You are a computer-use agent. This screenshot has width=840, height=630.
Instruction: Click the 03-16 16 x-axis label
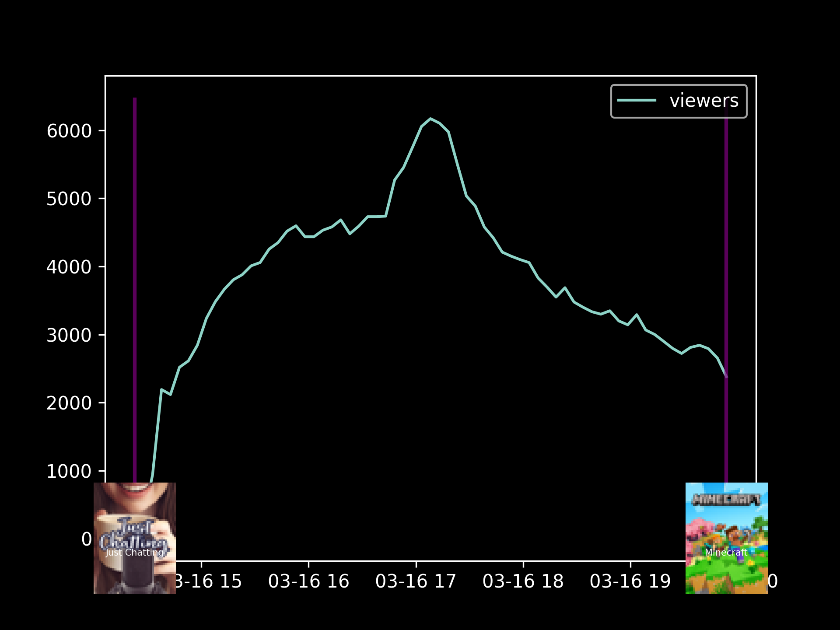308,581
